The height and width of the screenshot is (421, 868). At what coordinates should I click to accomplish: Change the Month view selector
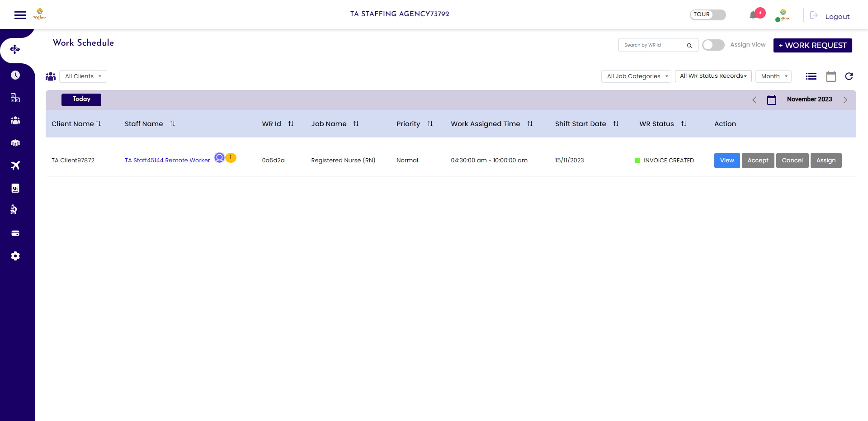[773, 76]
